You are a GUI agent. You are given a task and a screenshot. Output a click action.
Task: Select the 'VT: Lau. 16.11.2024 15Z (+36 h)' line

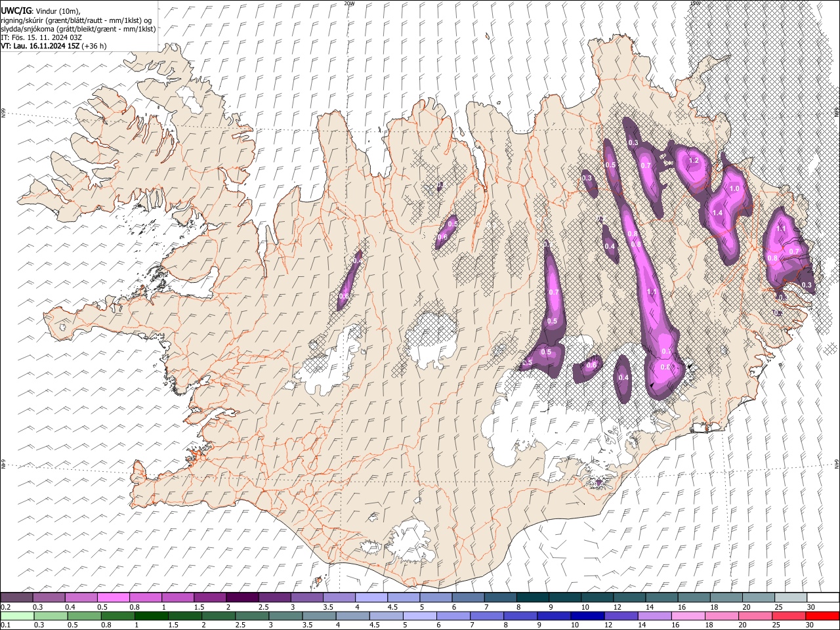(x=54, y=46)
